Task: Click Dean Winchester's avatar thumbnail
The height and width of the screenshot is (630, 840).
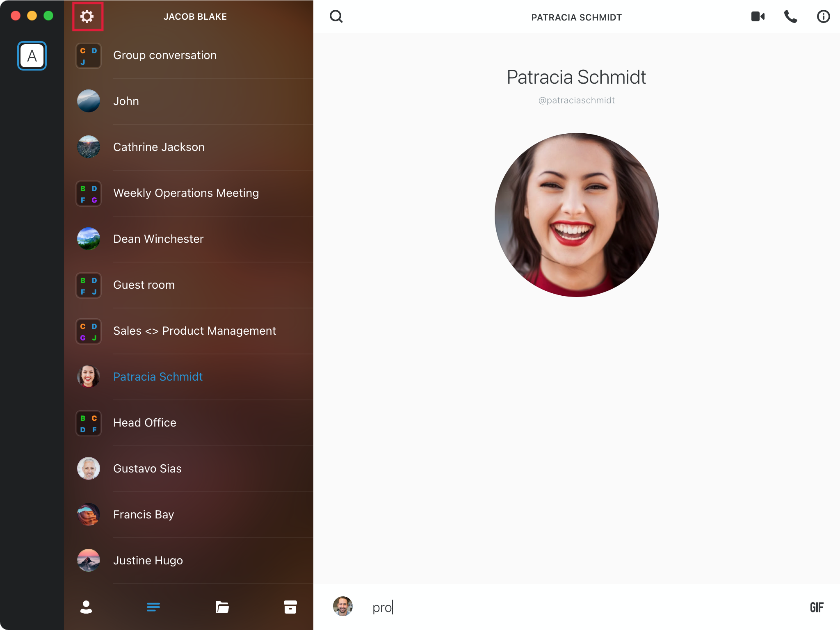Action: tap(89, 239)
